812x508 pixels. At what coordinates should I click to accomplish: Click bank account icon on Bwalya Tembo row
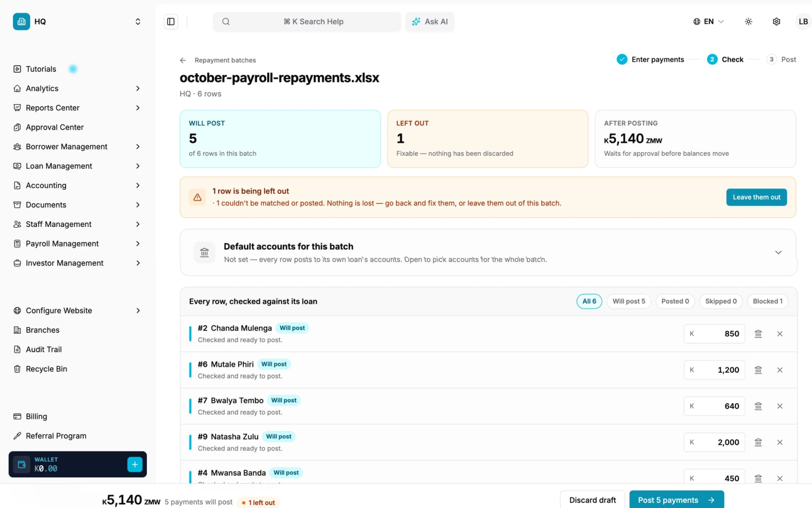click(x=758, y=406)
